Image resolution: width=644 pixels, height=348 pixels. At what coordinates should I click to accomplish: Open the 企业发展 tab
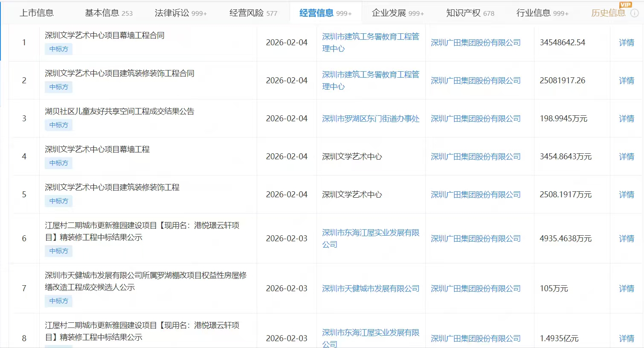tap(397, 13)
